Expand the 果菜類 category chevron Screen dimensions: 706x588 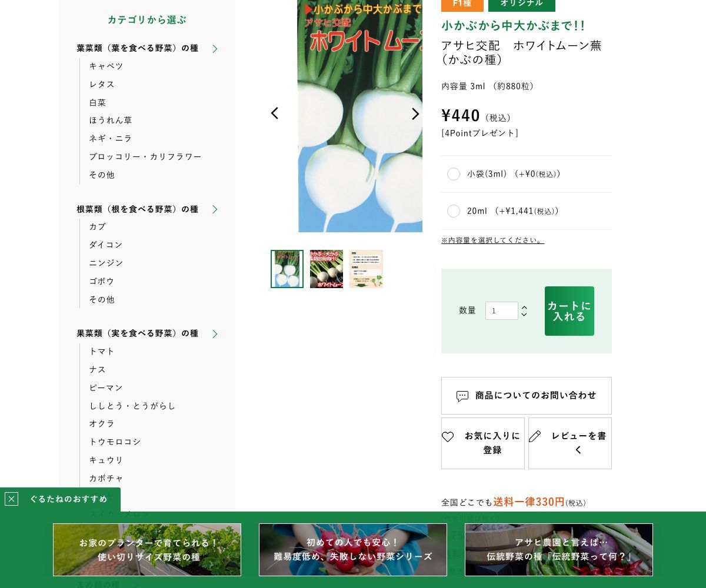click(215, 334)
